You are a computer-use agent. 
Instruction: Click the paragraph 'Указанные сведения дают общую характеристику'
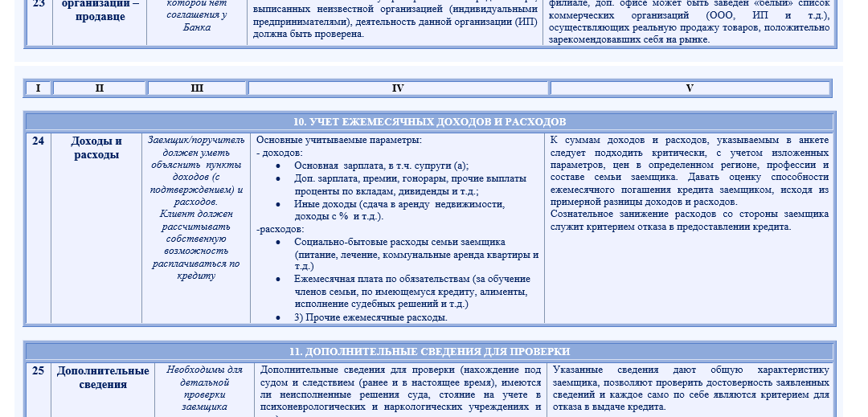pyautogui.click(x=691, y=370)
